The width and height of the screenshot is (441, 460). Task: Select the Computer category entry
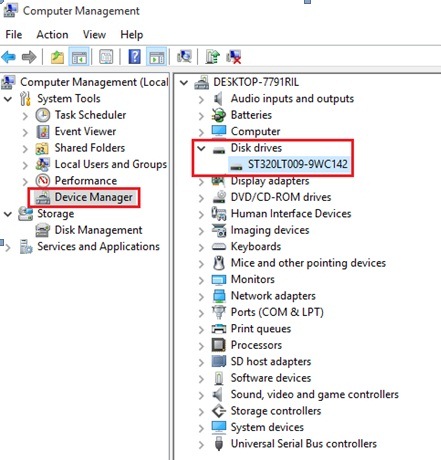point(255,131)
